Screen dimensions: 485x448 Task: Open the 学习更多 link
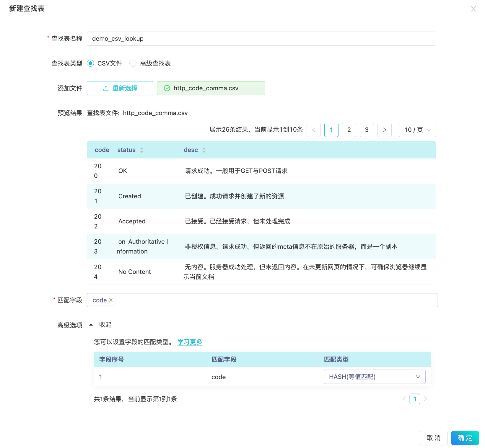tap(190, 342)
